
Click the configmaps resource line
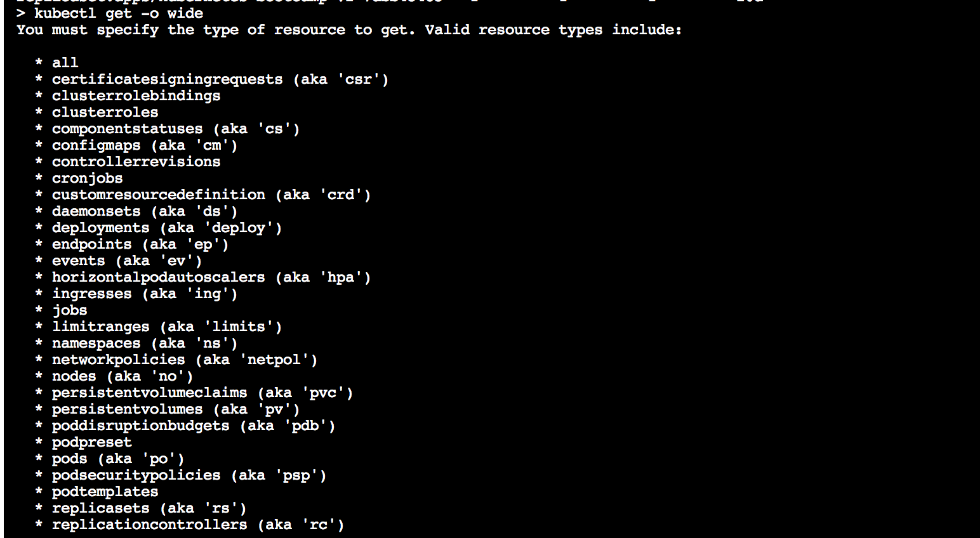[x=136, y=145]
